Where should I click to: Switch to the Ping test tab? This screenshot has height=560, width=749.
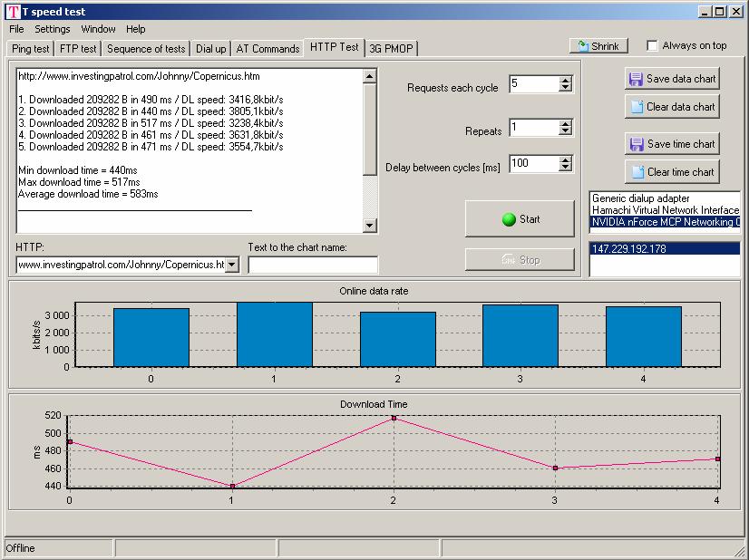tap(30, 49)
